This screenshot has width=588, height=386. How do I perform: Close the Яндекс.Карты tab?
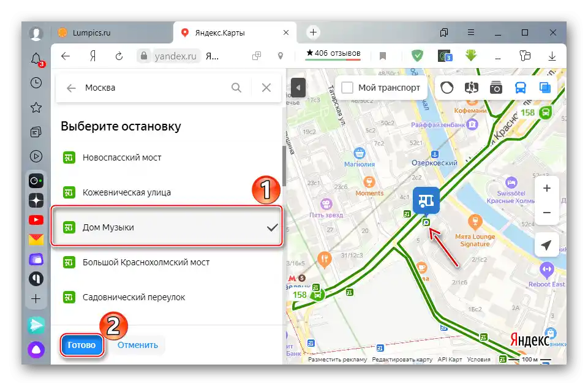tap(286, 32)
